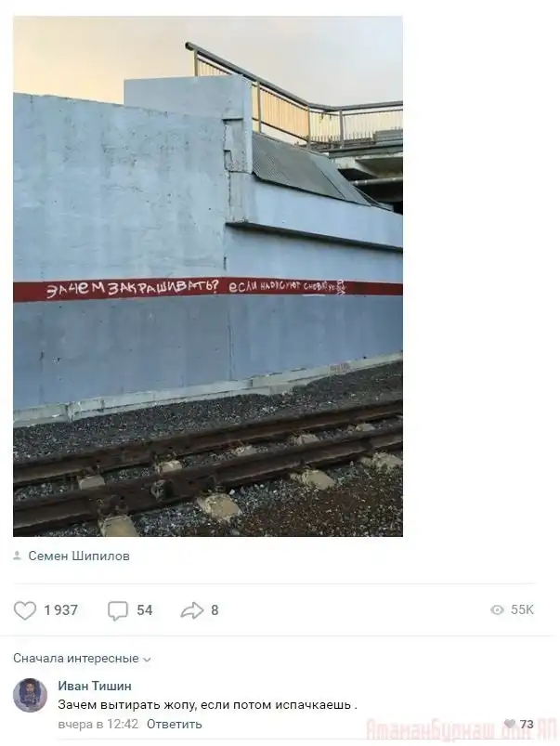Expand the Сначала интересные sort dropdown

point(82,659)
